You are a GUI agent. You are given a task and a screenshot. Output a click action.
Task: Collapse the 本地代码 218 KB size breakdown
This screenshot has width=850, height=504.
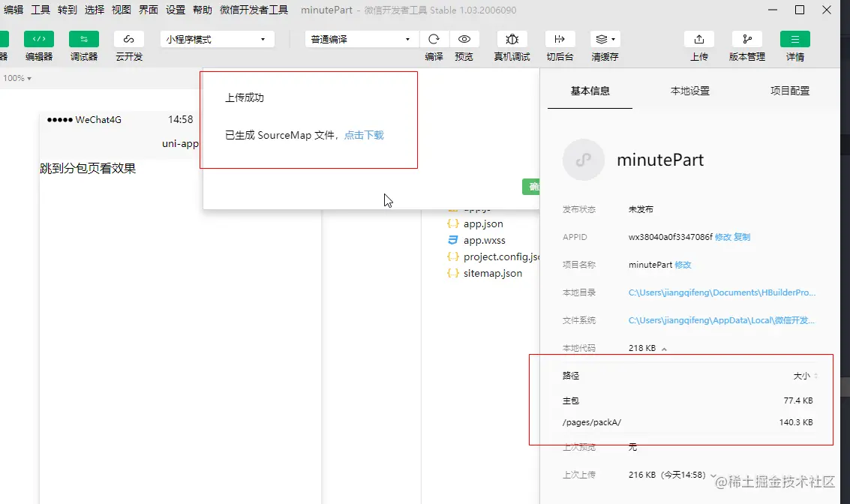(664, 349)
